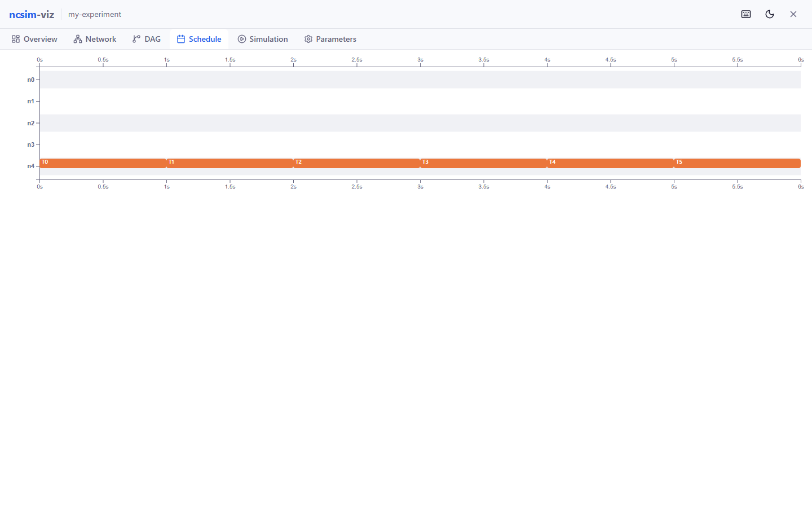Click the n2 empty schedule lane
Screen dimensions: 812x508
click(420, 123)
